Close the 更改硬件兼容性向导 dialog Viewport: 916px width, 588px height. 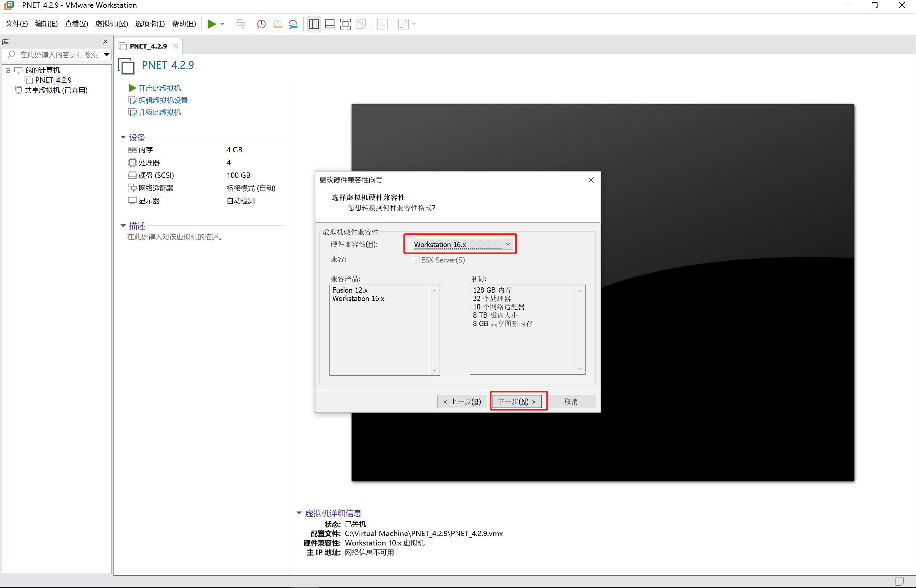pyautogui.click(x=591, y=180)
